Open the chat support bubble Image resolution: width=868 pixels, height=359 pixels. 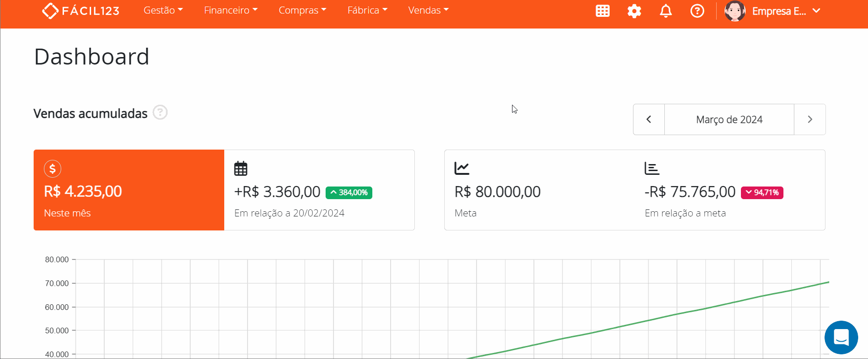click(x=841, y=337)
